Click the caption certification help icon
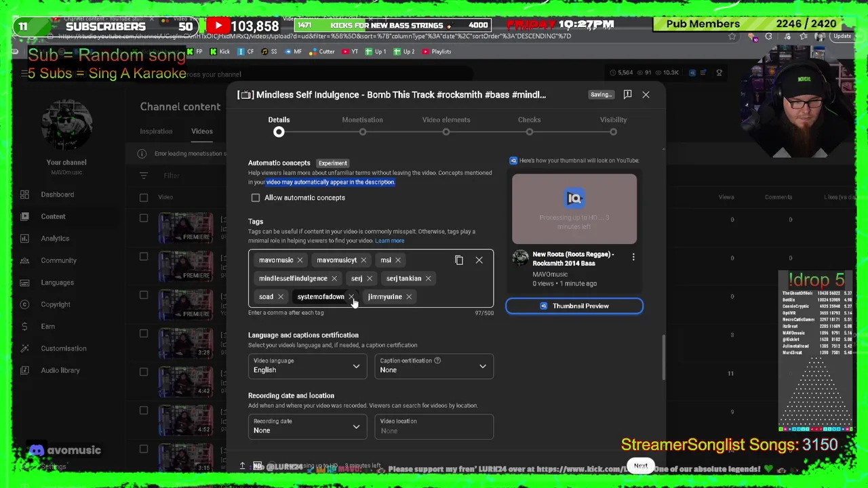Image resolution: width=868 pixels, height=488 pixels. pyautogui.click(x=437, y=361)
